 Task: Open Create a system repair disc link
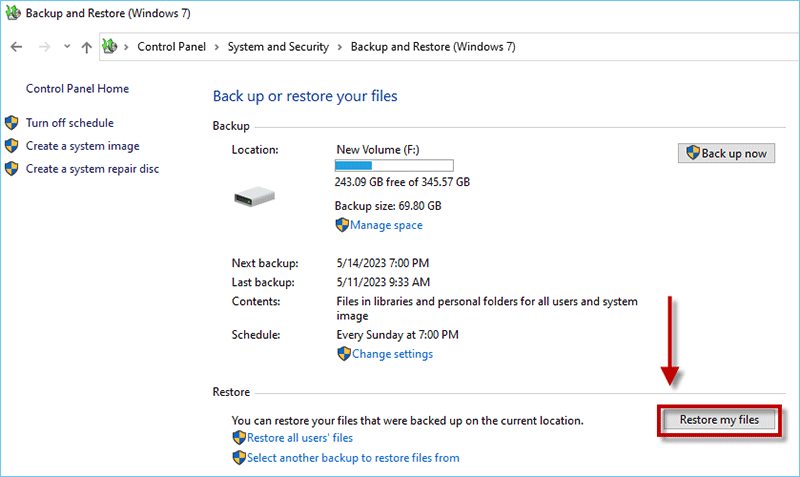tap(92, 169)
